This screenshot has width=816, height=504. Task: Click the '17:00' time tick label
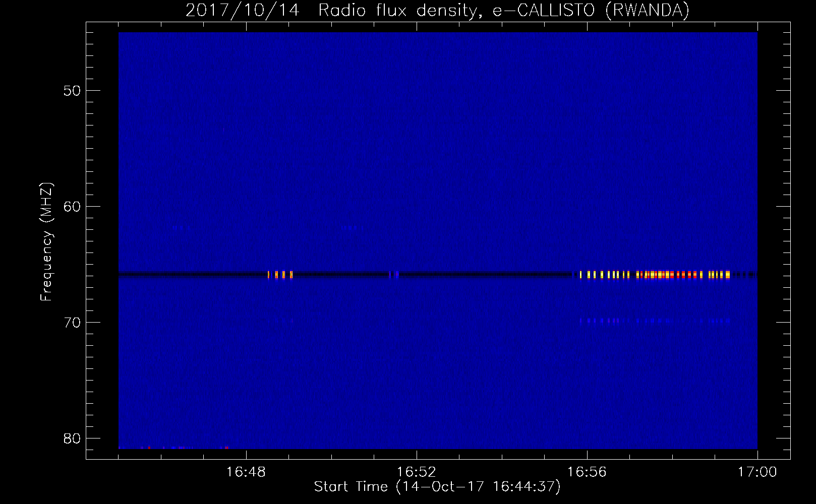(x=757, y=472)
